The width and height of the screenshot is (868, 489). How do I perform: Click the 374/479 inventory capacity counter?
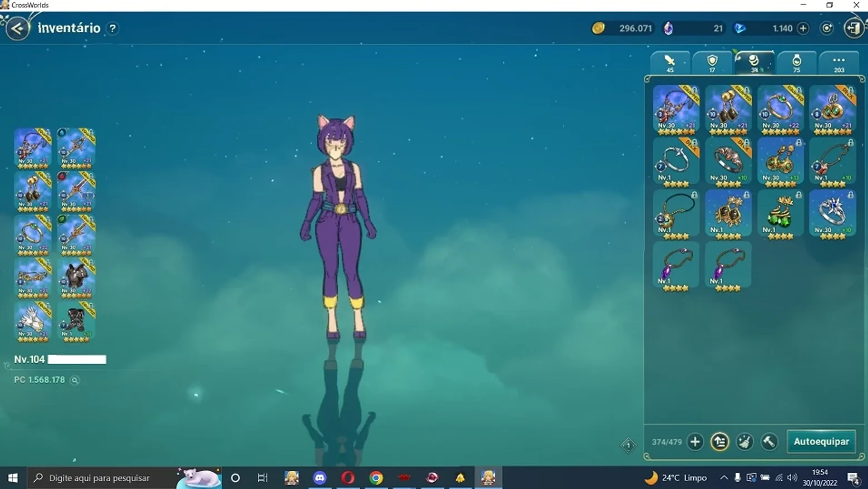click(667, 442)
